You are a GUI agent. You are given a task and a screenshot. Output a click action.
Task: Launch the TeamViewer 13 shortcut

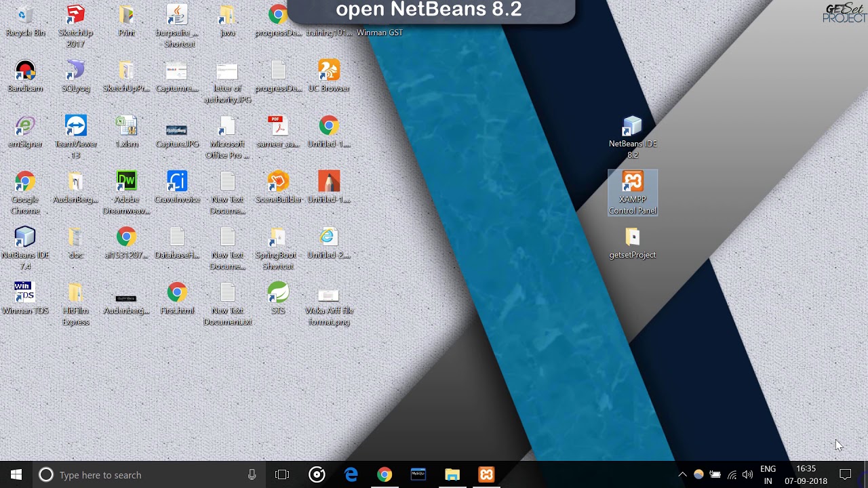75,138
